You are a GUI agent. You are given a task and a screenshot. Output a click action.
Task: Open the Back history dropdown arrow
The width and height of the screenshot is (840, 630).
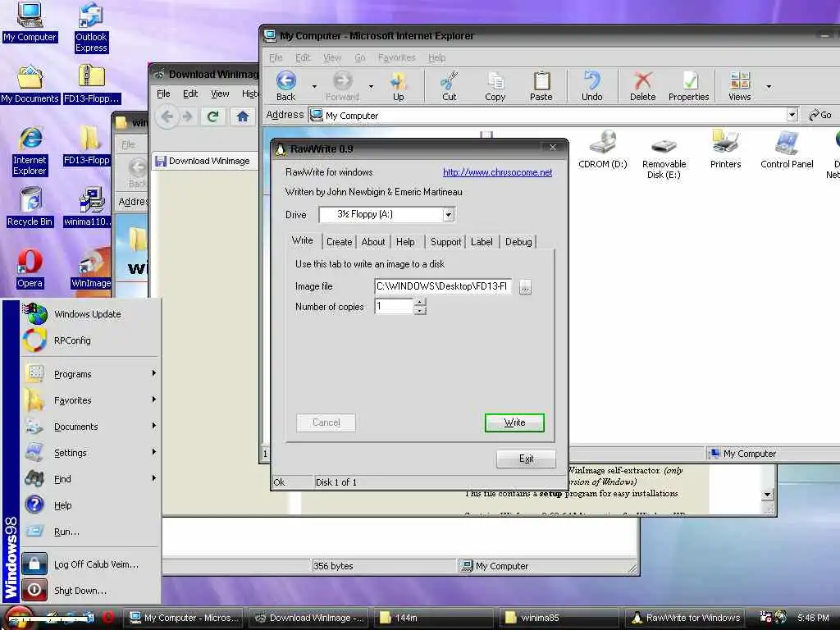(314, 86)
